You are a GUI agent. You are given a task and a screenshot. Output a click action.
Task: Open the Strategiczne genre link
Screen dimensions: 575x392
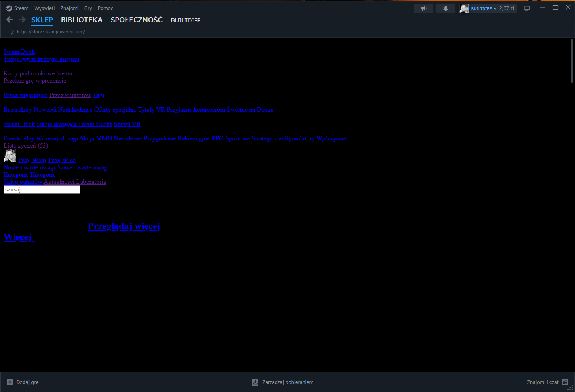pos(268,138)
